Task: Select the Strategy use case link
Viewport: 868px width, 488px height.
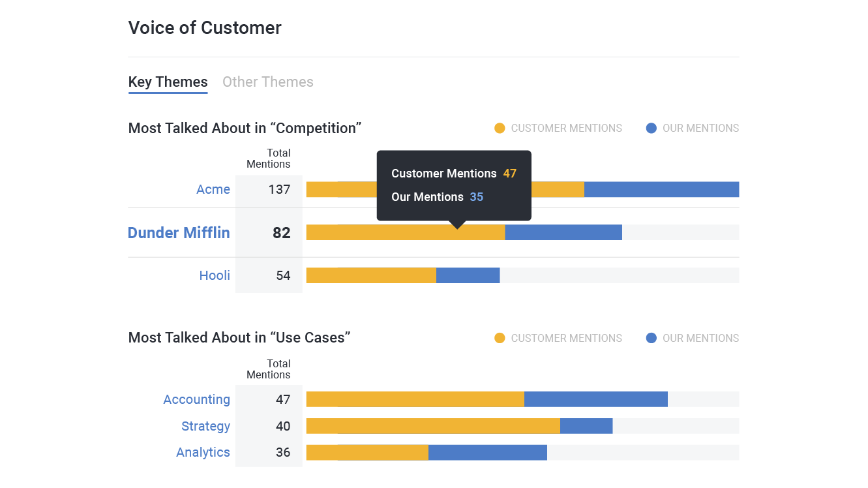Action: tap(205, 427)
